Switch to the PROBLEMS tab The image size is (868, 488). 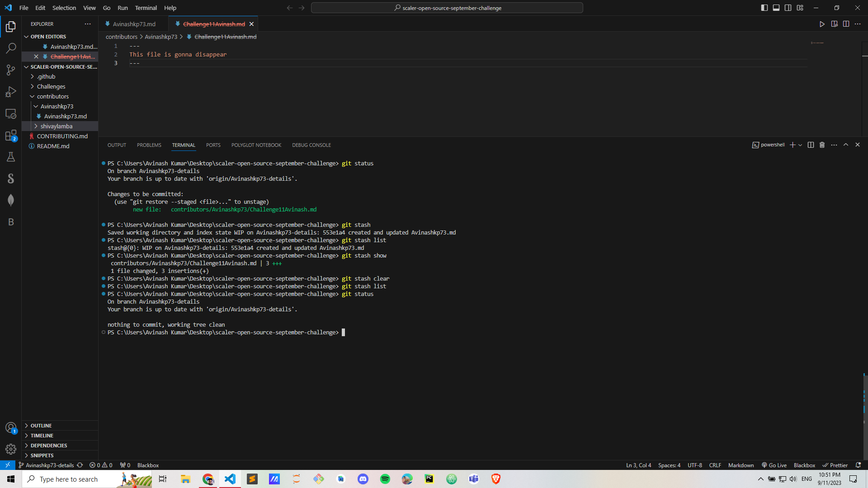pos(149,145)
